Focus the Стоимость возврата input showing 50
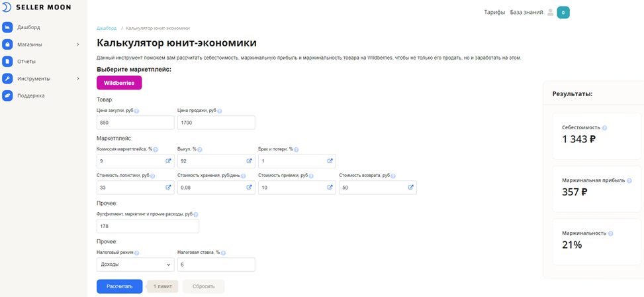 pos(378,188)
